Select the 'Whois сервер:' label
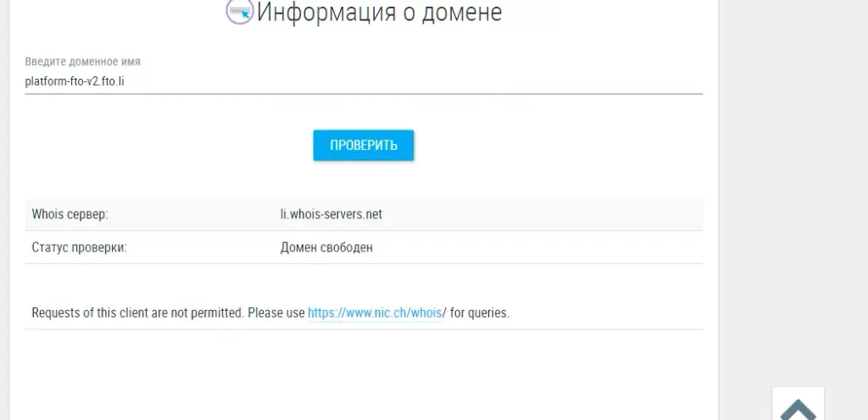This screenshot has width=868, height=420. click(x=70, y=214)
